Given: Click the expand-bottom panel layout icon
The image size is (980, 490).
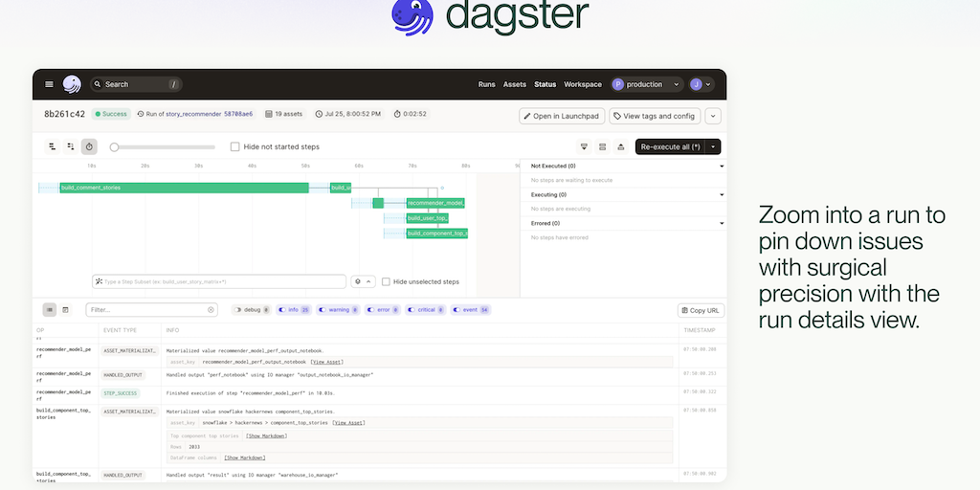Looking at the screenshot, I should coord(584,146).
